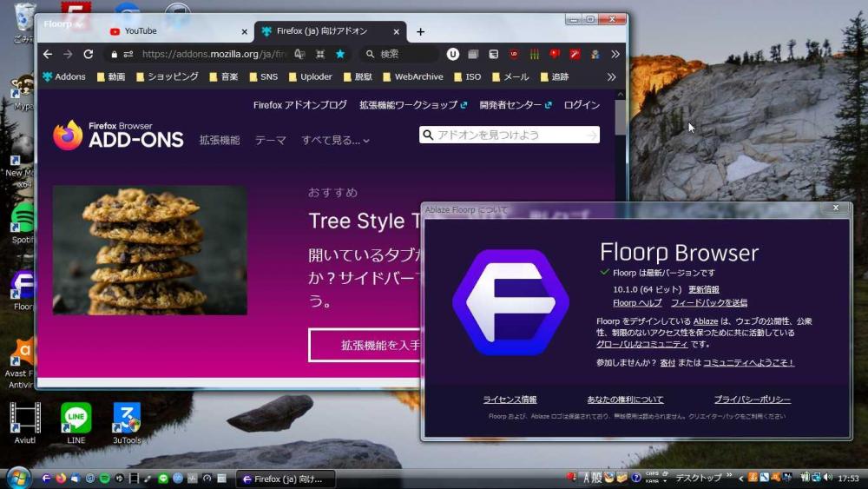Open Ablaze link in About dialog

tap(705, 321)
